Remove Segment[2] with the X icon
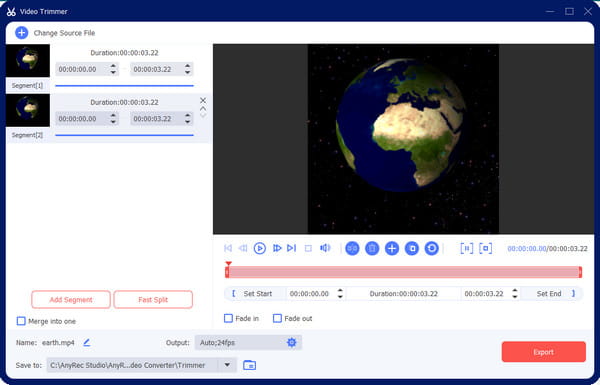Screen dimensions: 600x385 click(203, 100)
